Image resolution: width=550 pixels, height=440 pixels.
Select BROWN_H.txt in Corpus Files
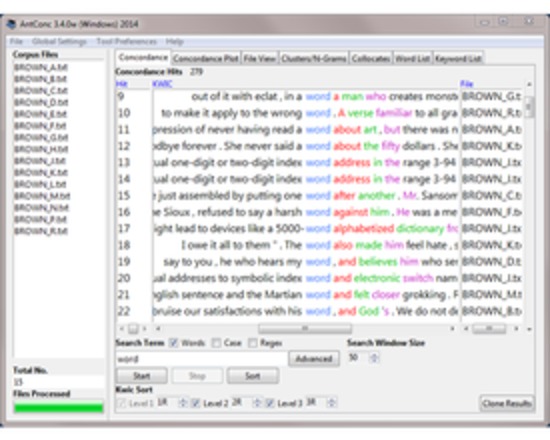coord(41,149)
